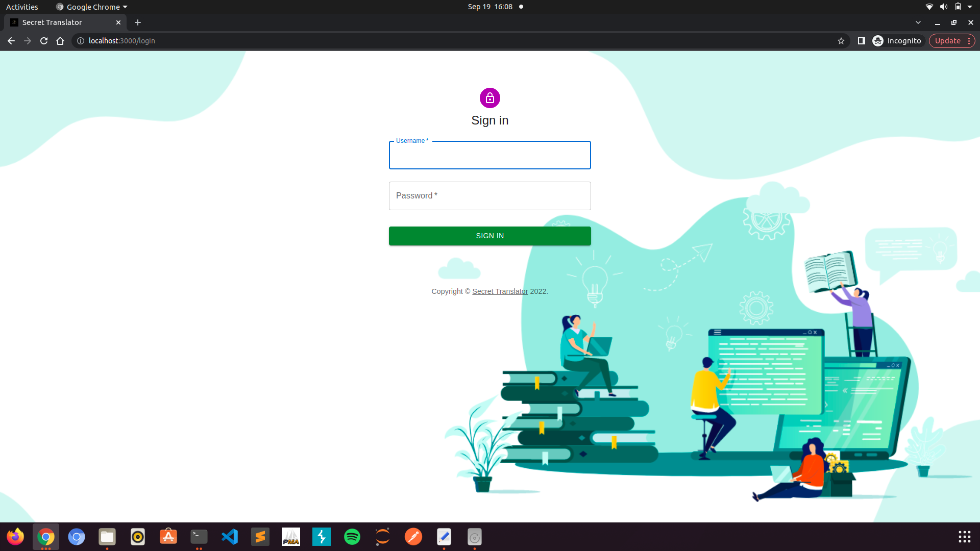This screenshot has height=551, width=980.
Task: Reload the login page
Action: pyautogui.click(x=44, y=41)
